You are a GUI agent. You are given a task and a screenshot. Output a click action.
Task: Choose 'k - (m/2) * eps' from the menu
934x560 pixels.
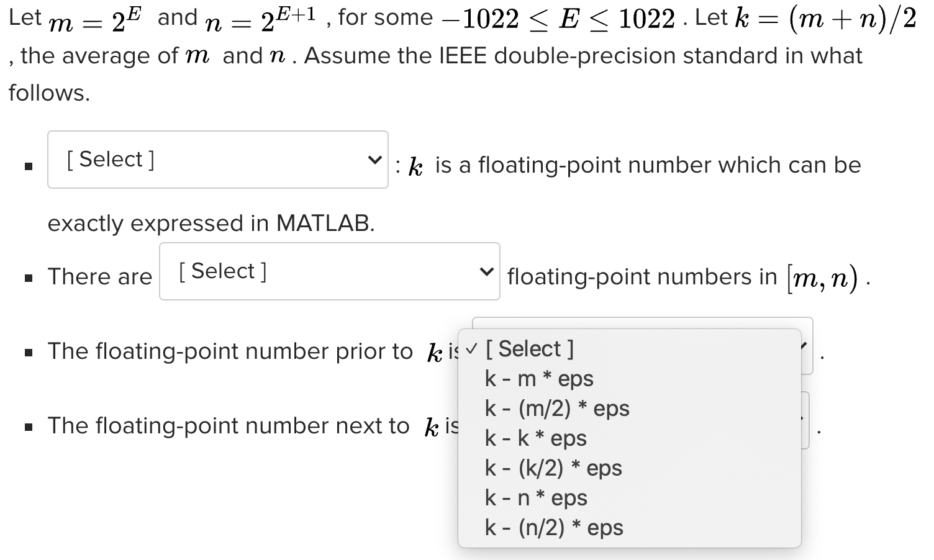click(557, 408)
